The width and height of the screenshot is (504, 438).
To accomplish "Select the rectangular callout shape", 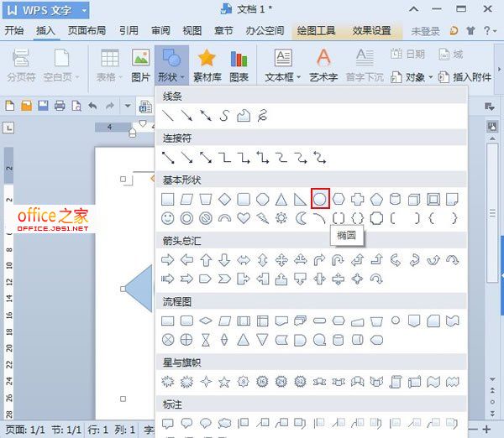I will tap(168, 424).
